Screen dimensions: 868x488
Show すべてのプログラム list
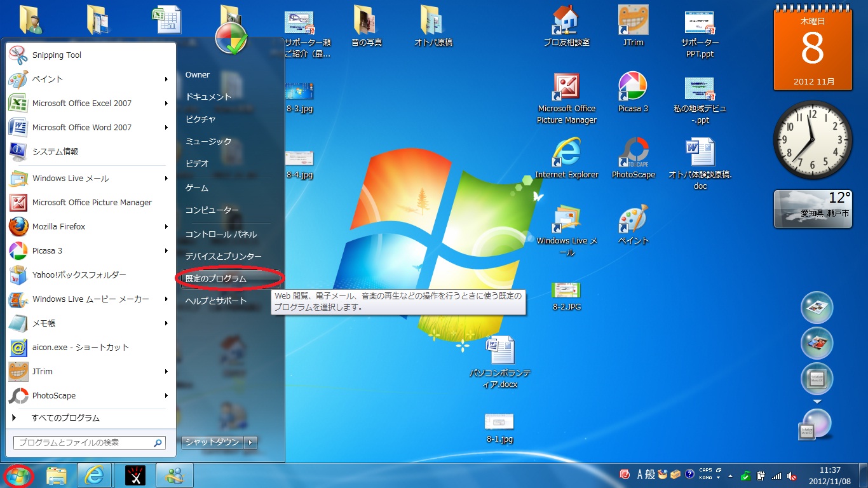pyautogui.click(x=91, y=418)
